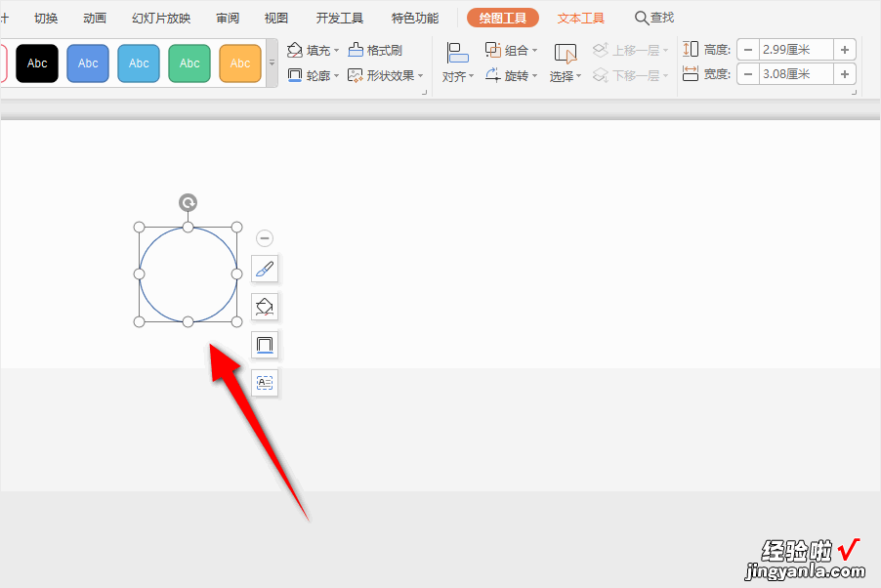Screen dimensions: 881x588
Task: Click the 高度 height icon
Action: tap(691, 50)
